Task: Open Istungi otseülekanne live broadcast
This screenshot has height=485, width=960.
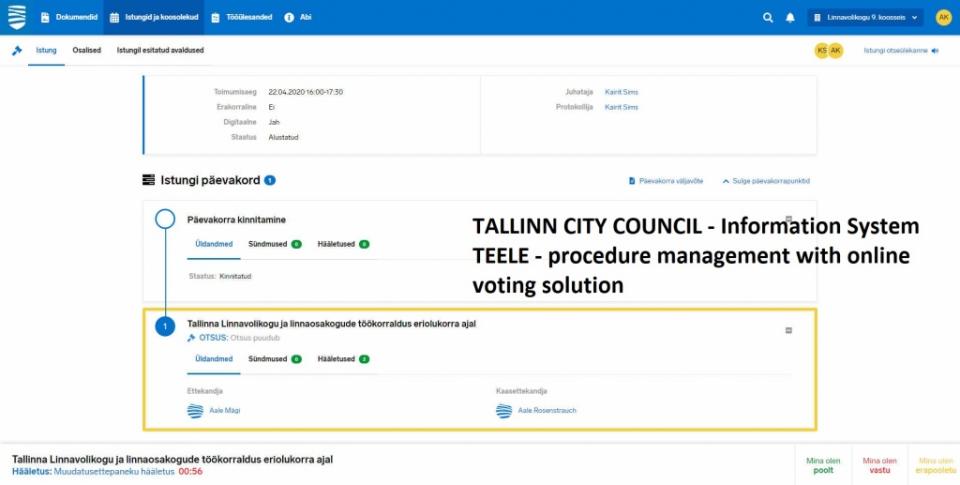Action: [901, 51]
